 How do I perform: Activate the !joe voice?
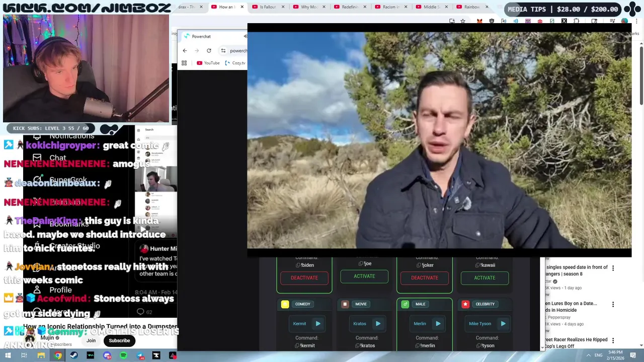pyautogui.click(x=364, y=276)
